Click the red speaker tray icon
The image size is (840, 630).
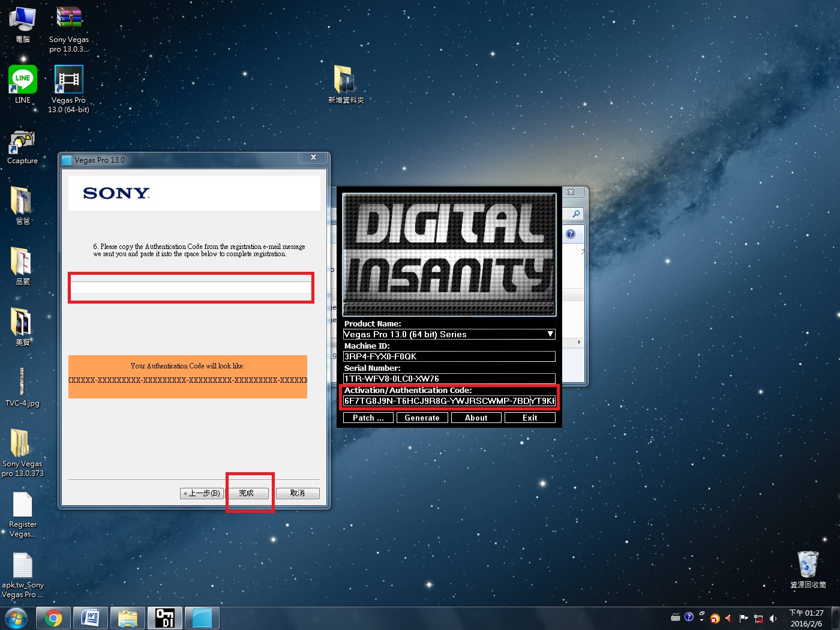click(729, 619)
